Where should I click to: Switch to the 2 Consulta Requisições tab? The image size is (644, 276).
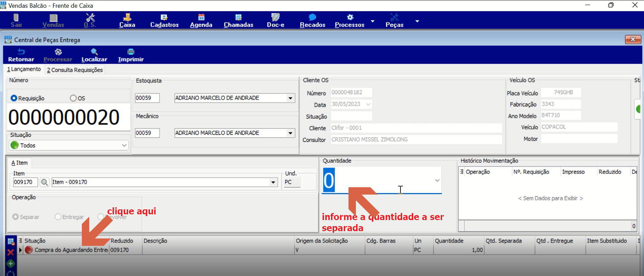tap(75, 70)
